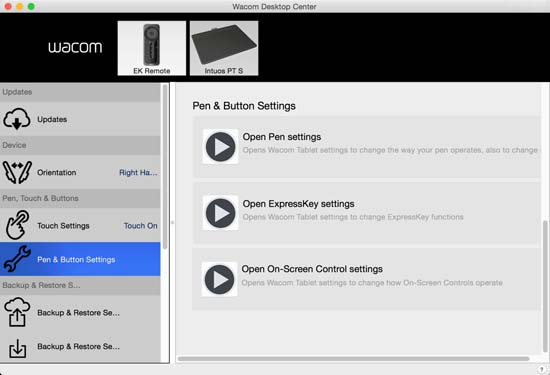
Task: Click the Backup & Restore S... section header
Action: 80,285
